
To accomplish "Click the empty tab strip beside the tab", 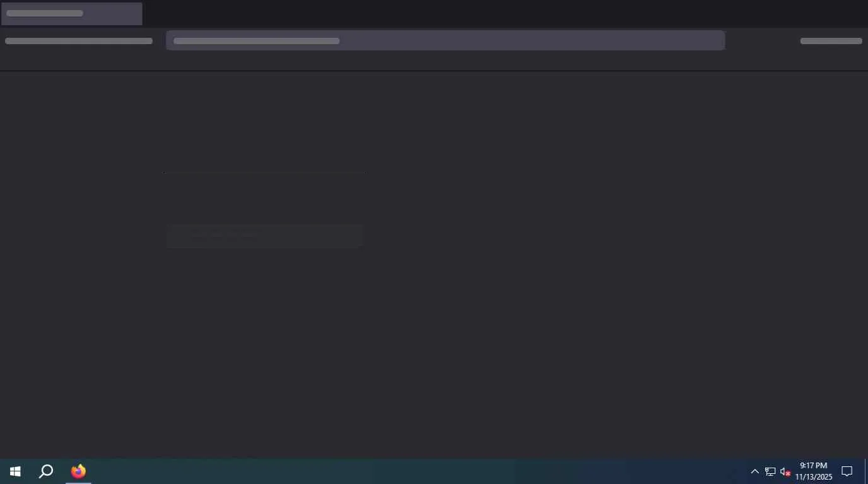I will (x=505, y=14).
